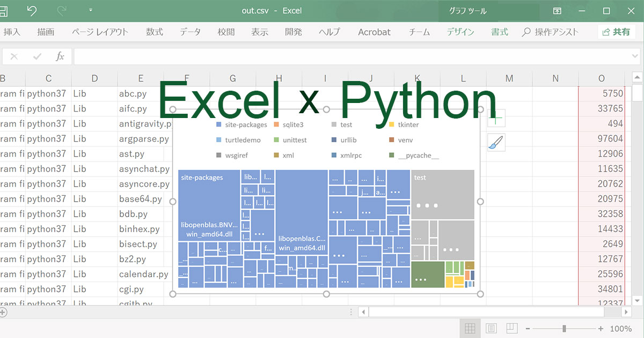Switch to Page Break Preview icon

tap(512, 328)
